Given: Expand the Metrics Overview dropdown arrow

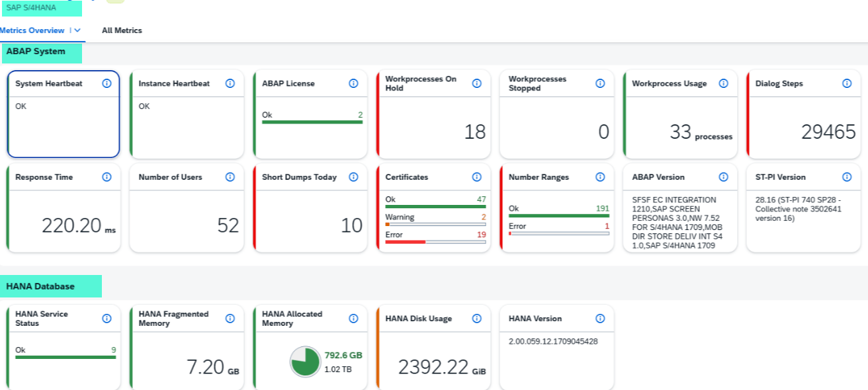Looking at the screenshot, I should [x=77, y=30].
